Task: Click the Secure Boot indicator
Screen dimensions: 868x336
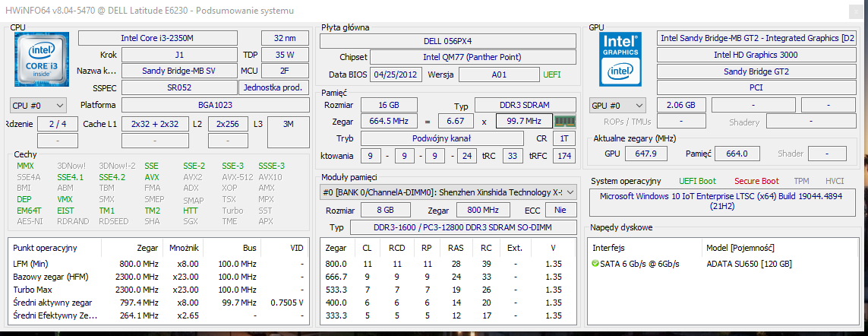Action: 756,181
